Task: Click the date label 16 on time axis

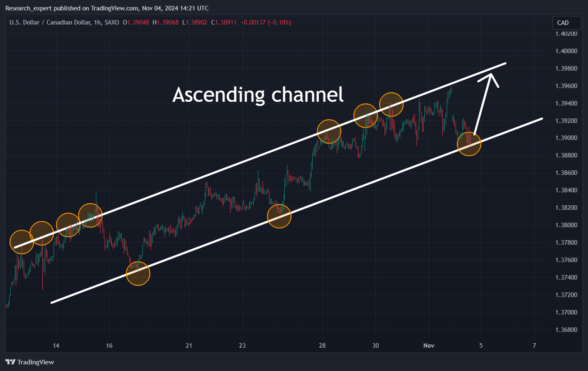Action: (109, 346)
